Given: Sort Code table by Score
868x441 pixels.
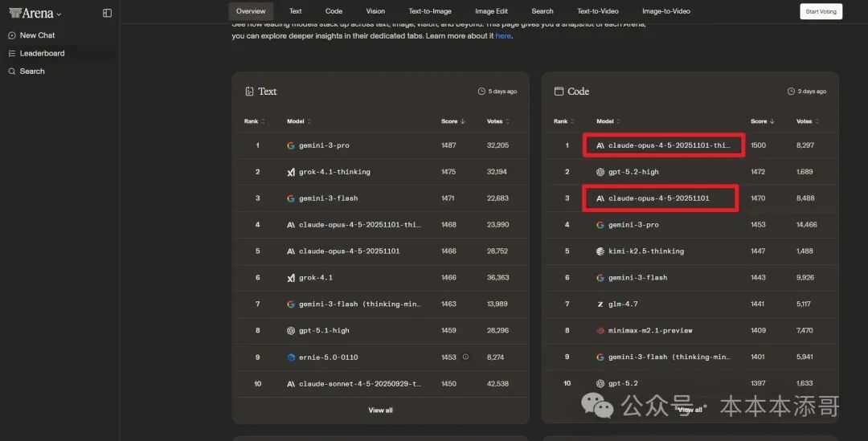Looking at the screenshot, I should (x=762, y=121).
